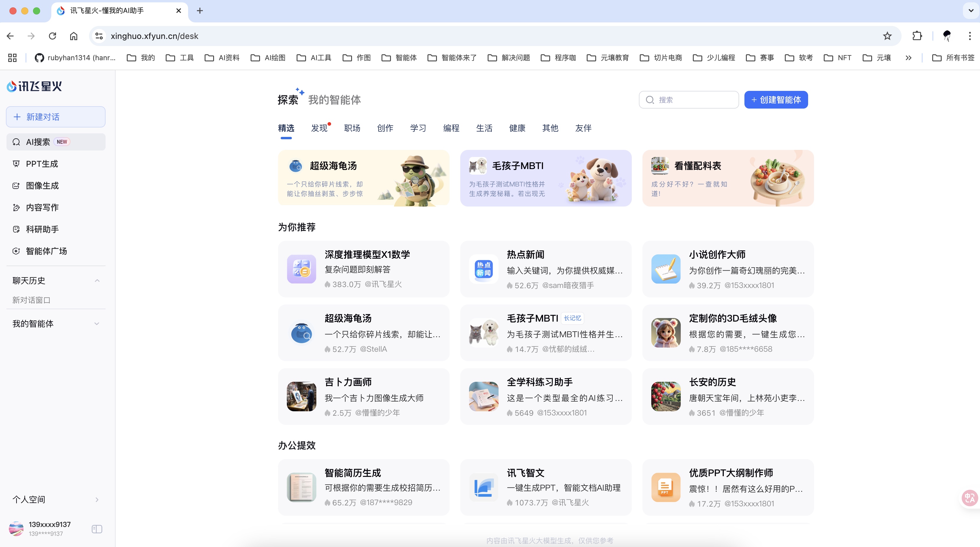Switch to 我的智能体 tab
980x547 pixels.
tap(334, 100)
